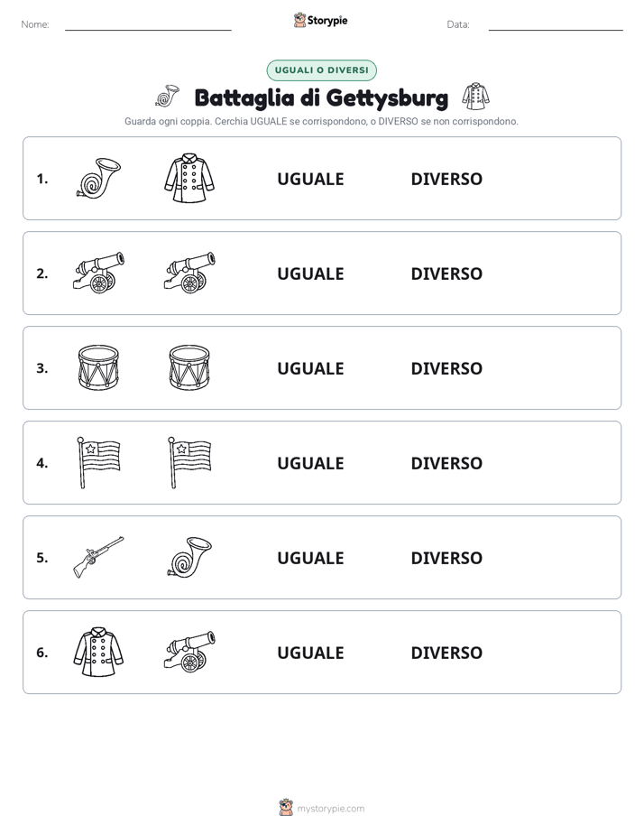Choose UGUALE for question 2

tap(310, 273)
